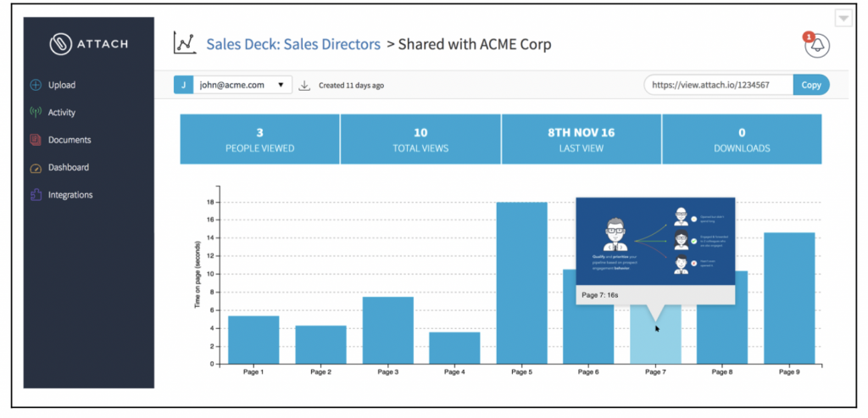Click the Dashboard gauge icon
This screenshot has height=418, width=868.
36,168
